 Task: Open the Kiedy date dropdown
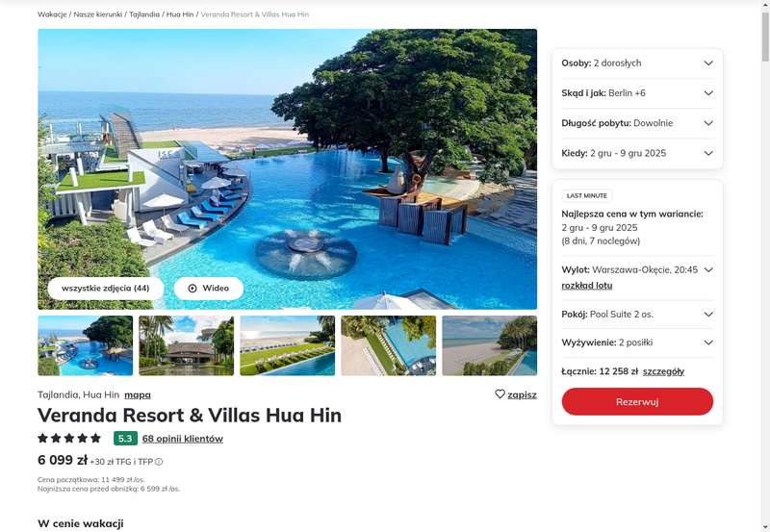[x=637, y=153]
